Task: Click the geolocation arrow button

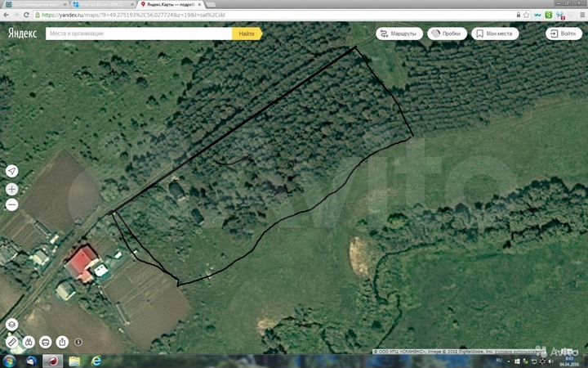Action: click(x=11, y=171)
